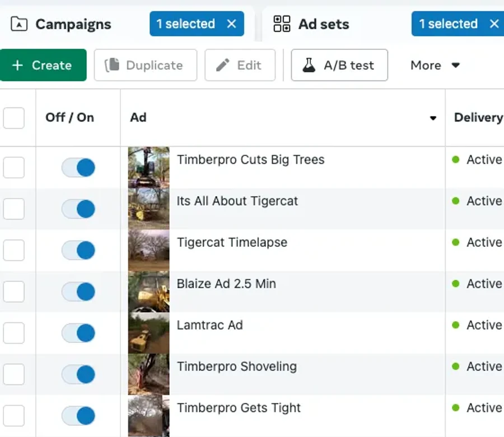Open the Lamtrac Ad name
The image size is (504, 437).
(x=209, y=325)
